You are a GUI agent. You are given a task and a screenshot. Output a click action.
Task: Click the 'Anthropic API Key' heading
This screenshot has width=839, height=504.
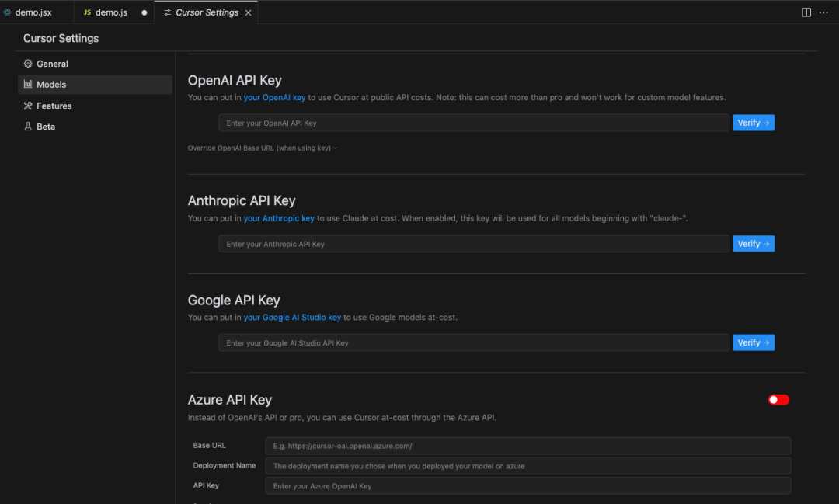coord(242,200)
